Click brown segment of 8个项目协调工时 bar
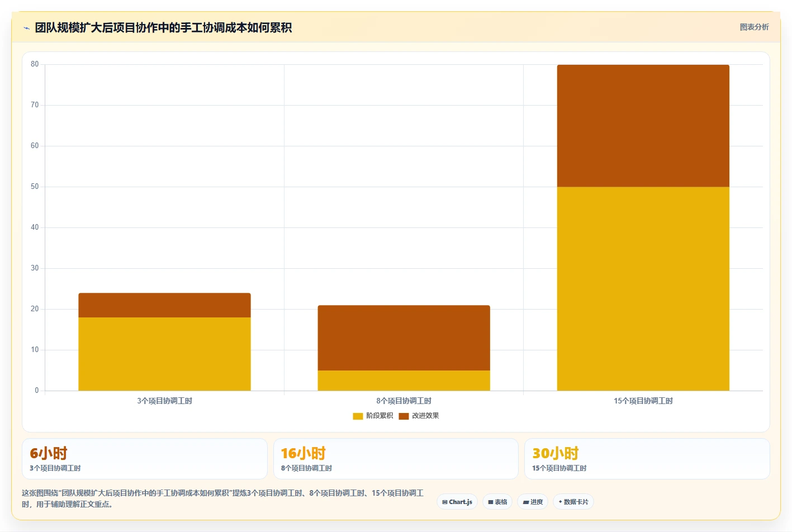 coord(404,338)
